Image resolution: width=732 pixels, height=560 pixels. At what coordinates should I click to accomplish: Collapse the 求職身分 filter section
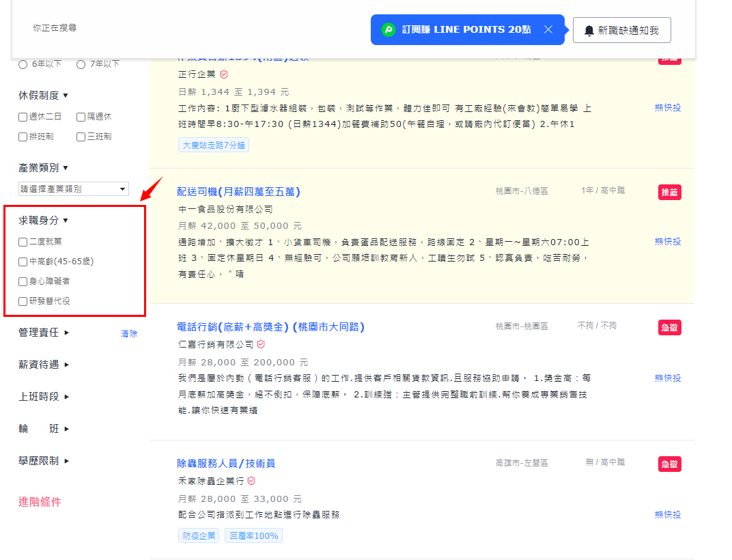click(x=43, y=221)
